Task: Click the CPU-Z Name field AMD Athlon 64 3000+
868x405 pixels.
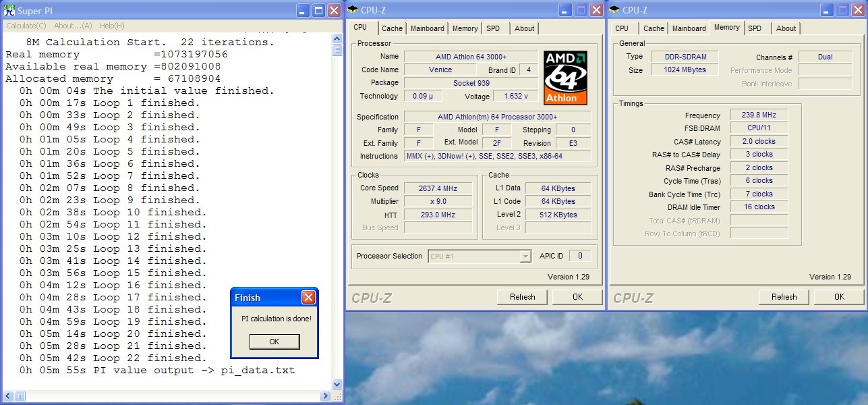Action: click(x=470, y=57)
